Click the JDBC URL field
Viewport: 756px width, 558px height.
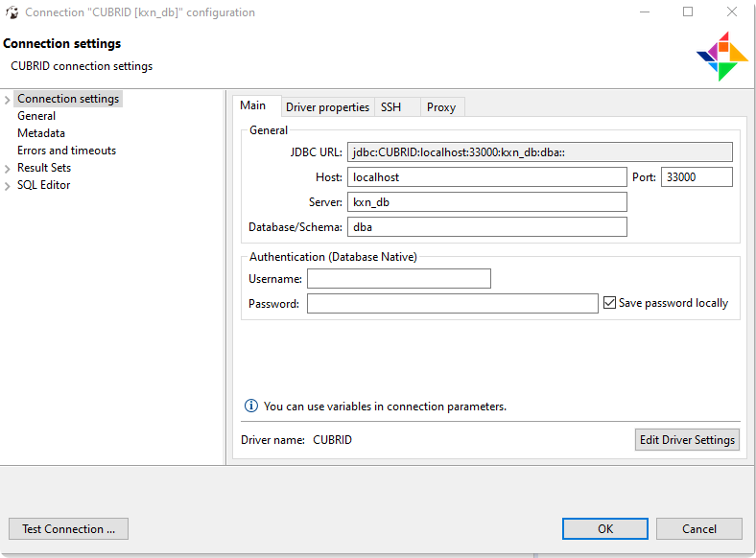click(540, 151)
